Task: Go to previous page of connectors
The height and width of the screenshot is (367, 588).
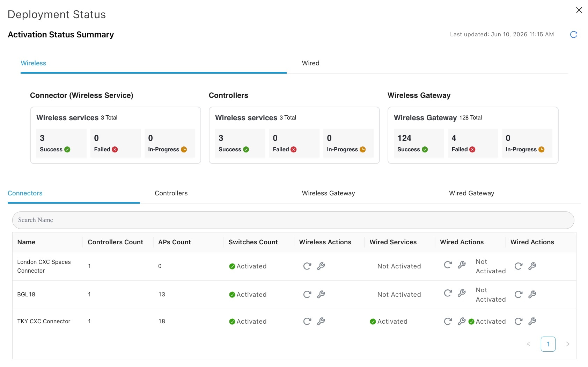Action: (529, 344)
